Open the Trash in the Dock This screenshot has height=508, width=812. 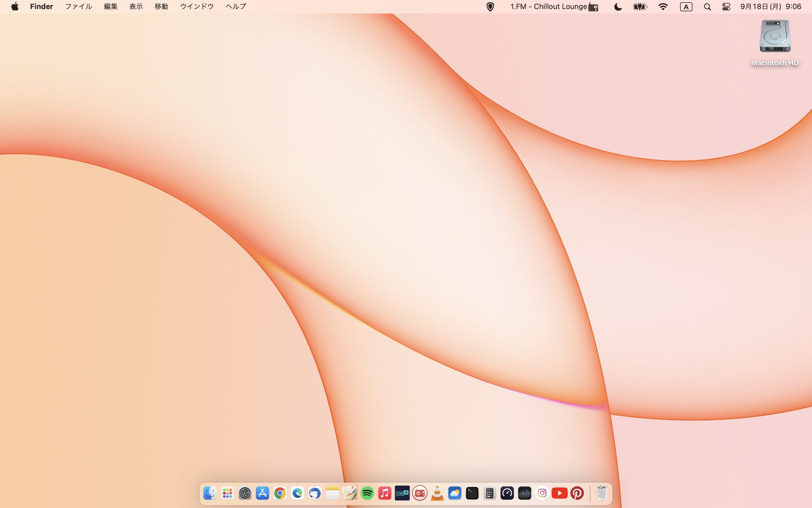coord(602,493)
